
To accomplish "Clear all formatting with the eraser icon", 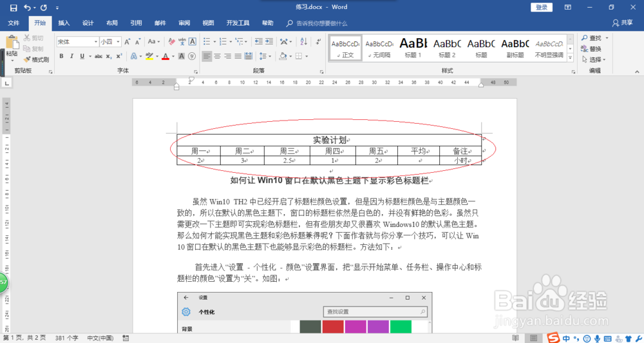I will 172,41.
